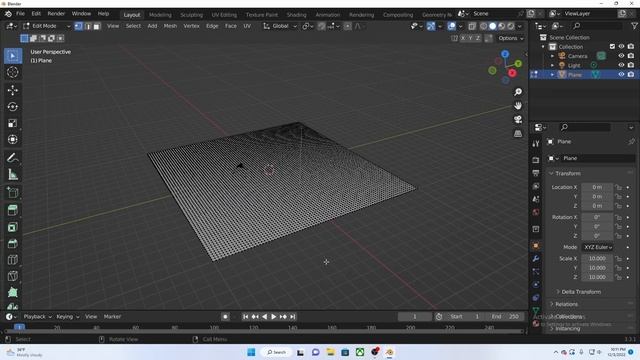This screenshot has width=640, height=360.
Task: Play the animation forward
Action: (273, 317)
